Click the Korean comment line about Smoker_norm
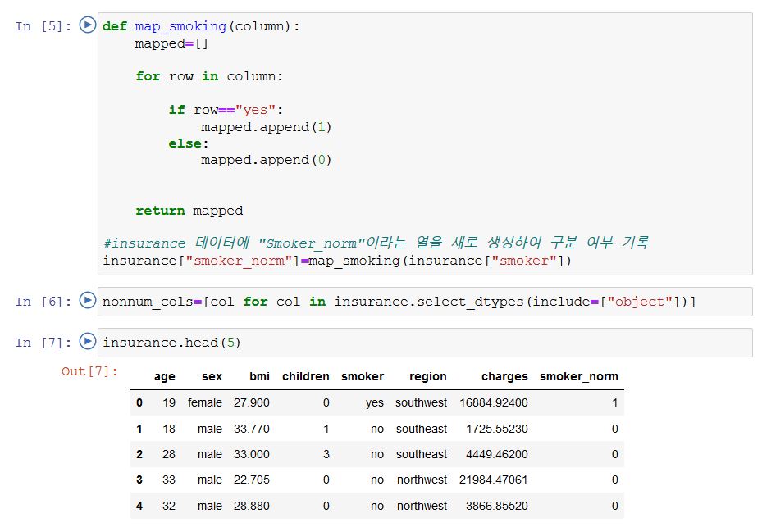The image size is (762, 532). pyautogui.click(x=376, y=243)
